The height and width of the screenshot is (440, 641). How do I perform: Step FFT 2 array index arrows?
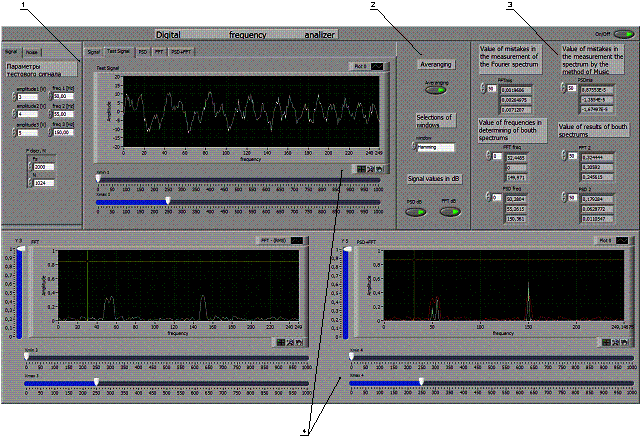(564, 155)
